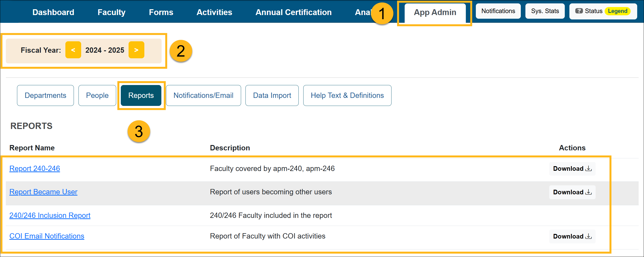Click the Actions column header
Viewport: 644px width, 257px height.
click(x=572, y=148)
